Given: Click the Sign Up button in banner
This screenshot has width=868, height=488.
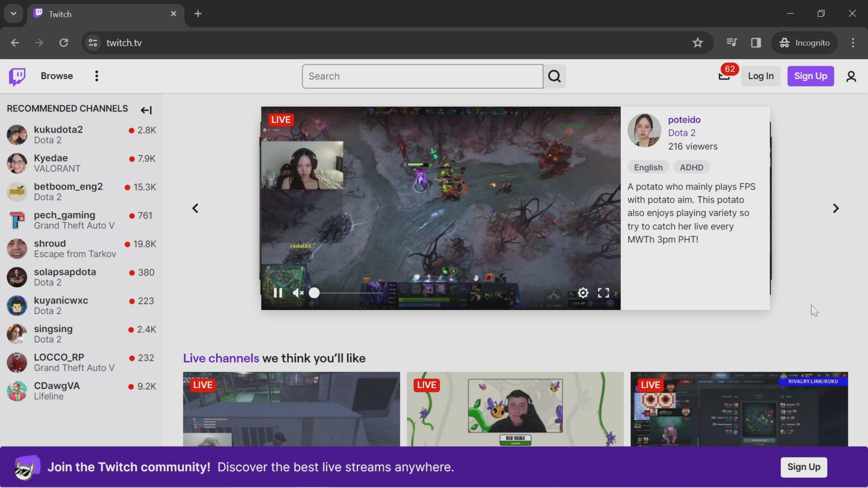Looking at the screenshot, I should click(x=804, y=467).
